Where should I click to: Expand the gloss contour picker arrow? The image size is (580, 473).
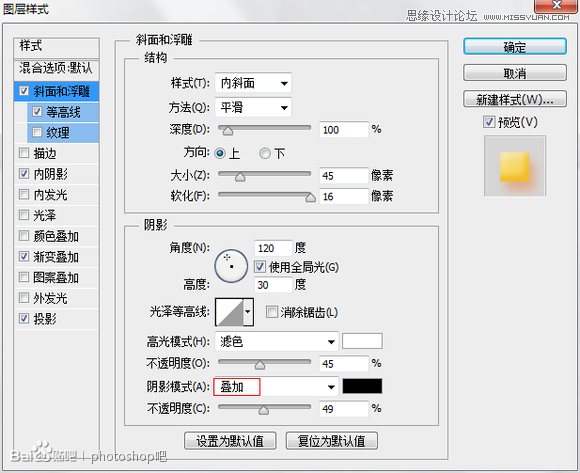pyautogui.click(x=248, y=312)
